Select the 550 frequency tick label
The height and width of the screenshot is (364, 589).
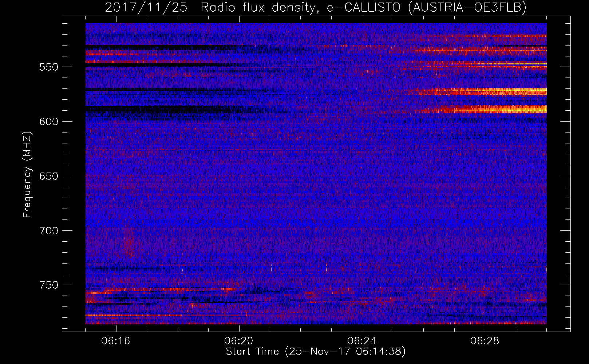coord(48,67)
